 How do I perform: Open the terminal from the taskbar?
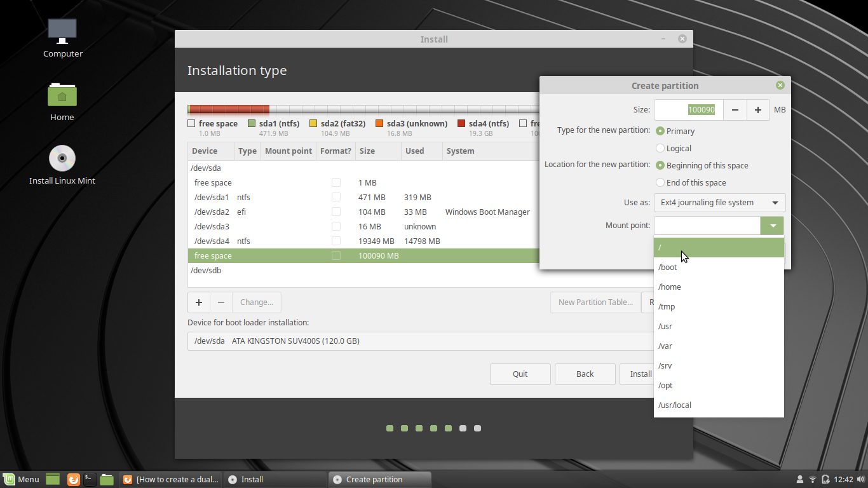click(x=90, y=479)
